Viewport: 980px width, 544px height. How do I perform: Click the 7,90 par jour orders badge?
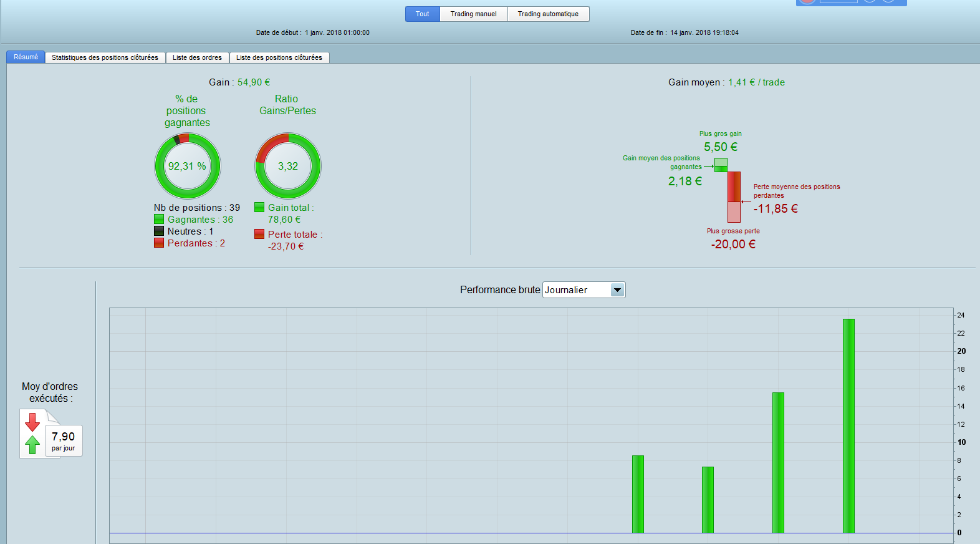tap(64, 440)
